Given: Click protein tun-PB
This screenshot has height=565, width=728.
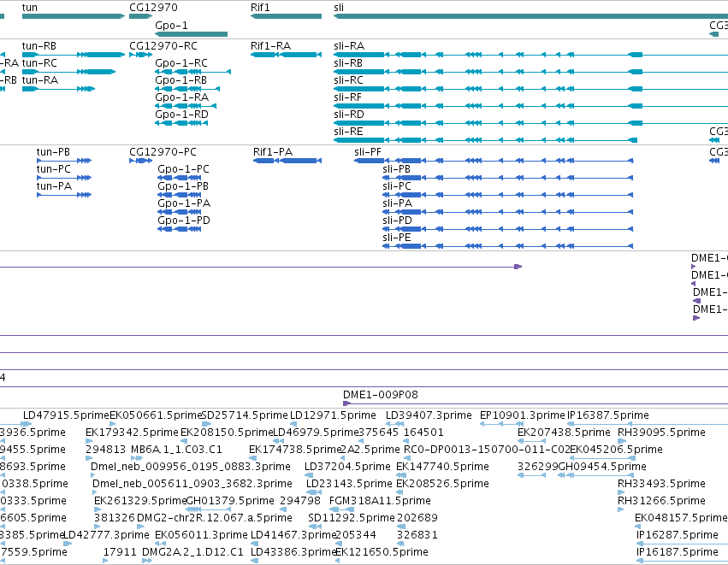Looking at the screenshot, I should point(64,161).
